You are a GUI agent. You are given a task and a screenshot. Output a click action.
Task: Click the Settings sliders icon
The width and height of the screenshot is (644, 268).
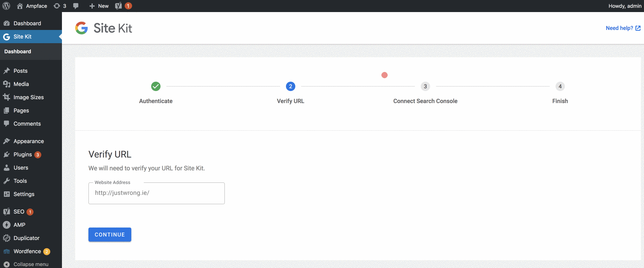(7, 194)
